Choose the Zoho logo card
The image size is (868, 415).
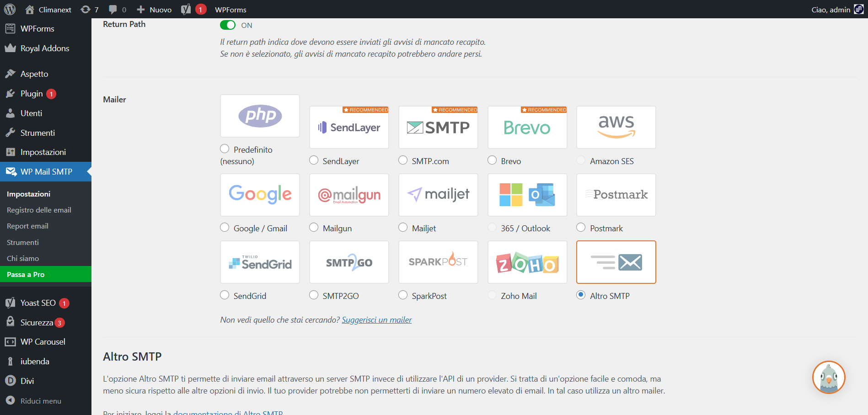point(527,262)
